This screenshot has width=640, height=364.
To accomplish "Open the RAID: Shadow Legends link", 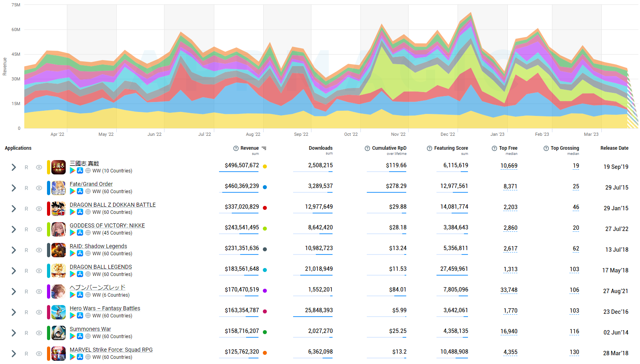I will (x=98, y=246).
